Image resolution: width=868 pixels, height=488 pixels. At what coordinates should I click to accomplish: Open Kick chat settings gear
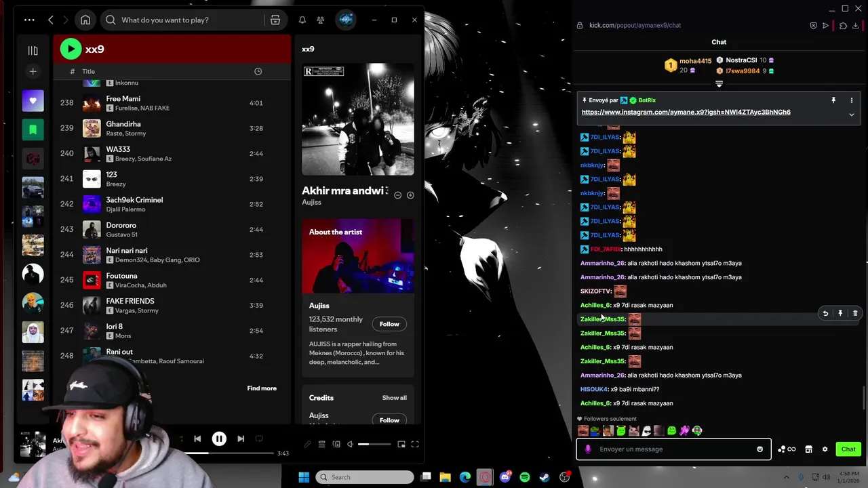coord(825,449)
